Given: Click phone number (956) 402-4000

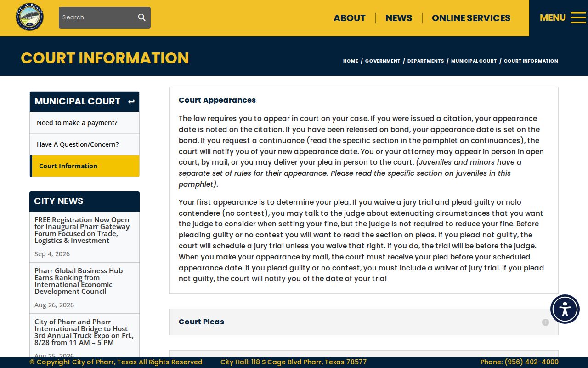Looking at the screenshot, I should click(531, 362).
